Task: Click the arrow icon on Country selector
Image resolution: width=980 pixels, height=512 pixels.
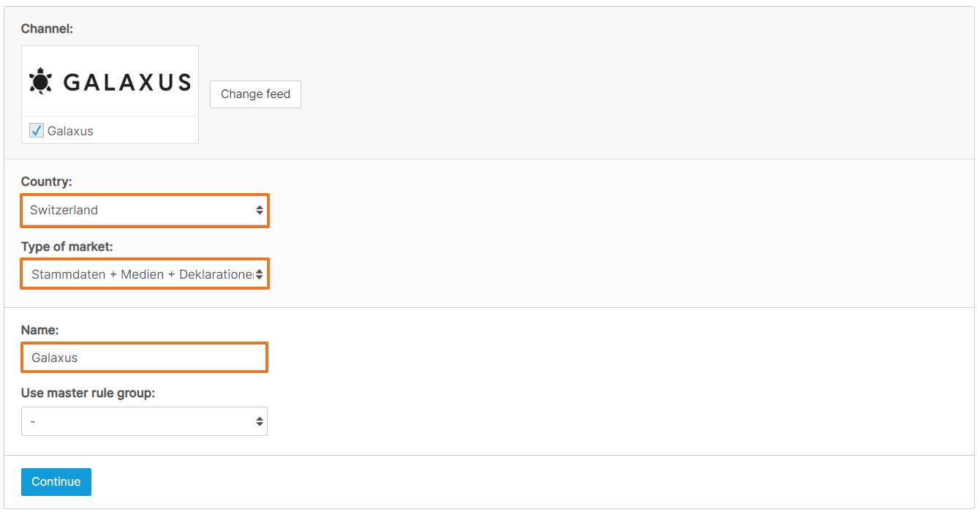Action: point(260,211)
